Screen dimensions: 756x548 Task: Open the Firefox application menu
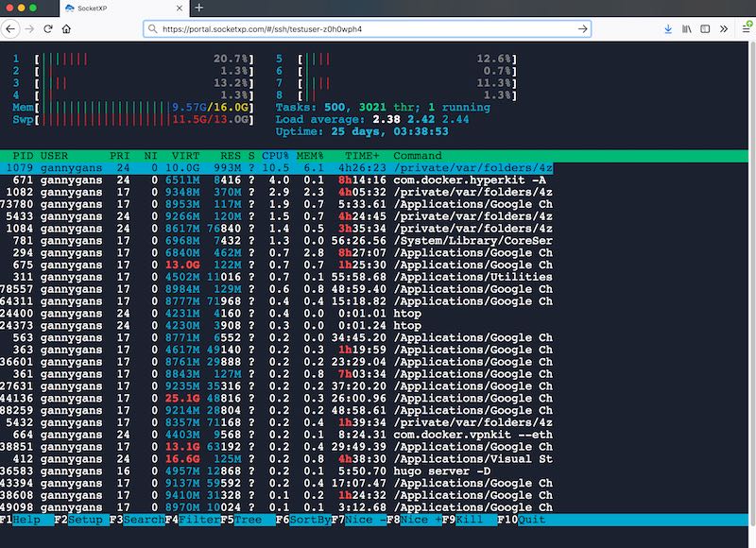(747, 29)
